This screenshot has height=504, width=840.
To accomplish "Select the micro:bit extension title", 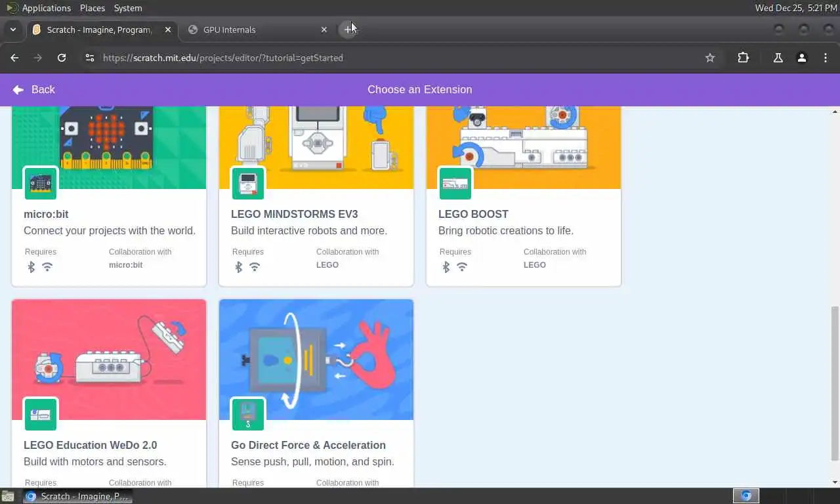I will (46, 214).
